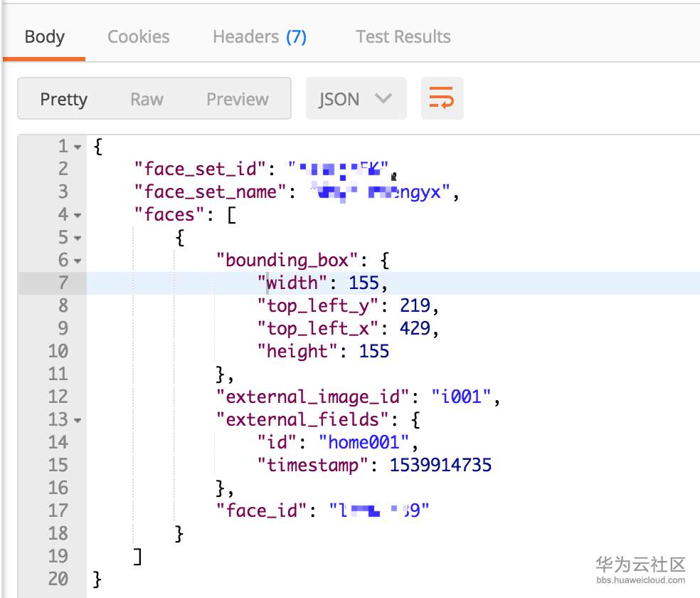The width and height of the screenshot is (700, 598).
Task: Click the height value 155 on line 10
Action: click(374, 352)
